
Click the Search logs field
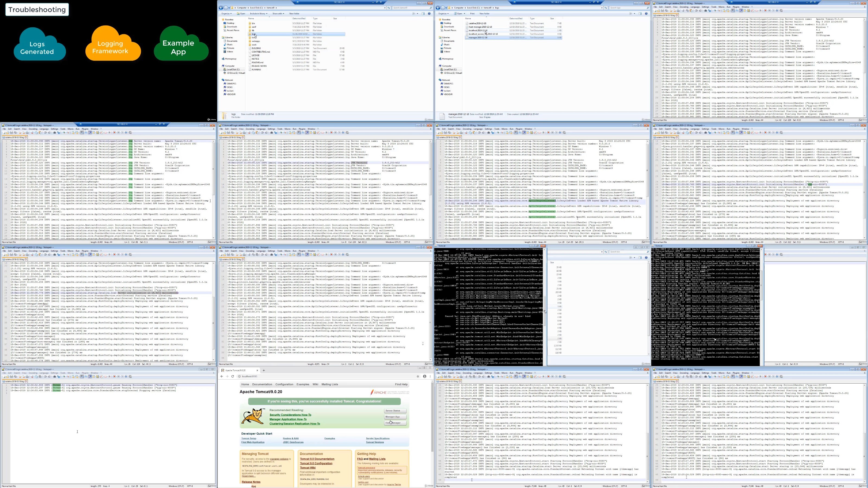pyautogui.click(x=629, y=8)
